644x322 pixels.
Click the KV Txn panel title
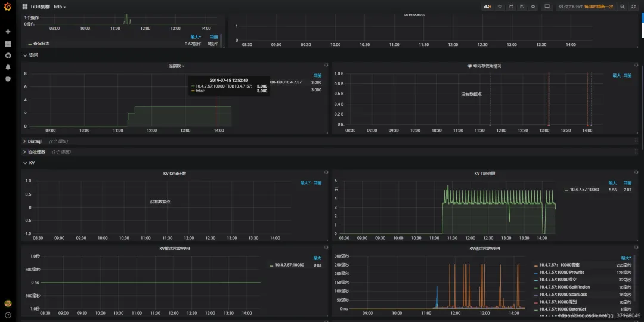point(485,174)
